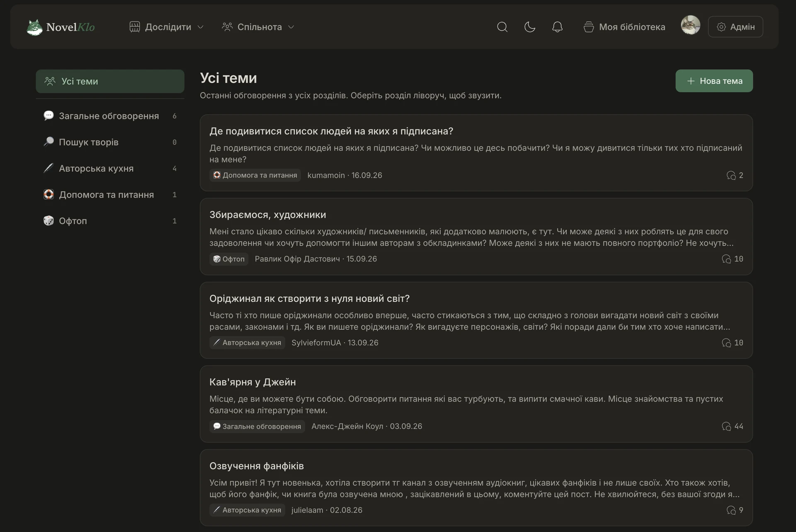Select Пошук творів category

[x=110, y=142]
